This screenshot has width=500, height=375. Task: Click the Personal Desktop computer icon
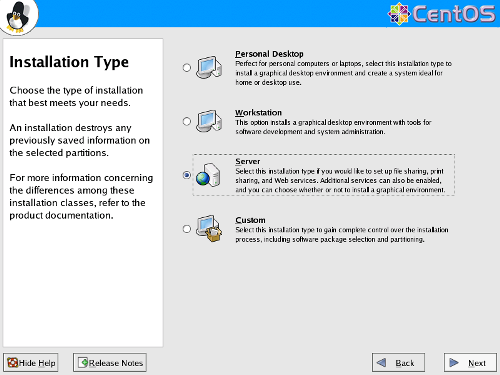tap(209, 67)
